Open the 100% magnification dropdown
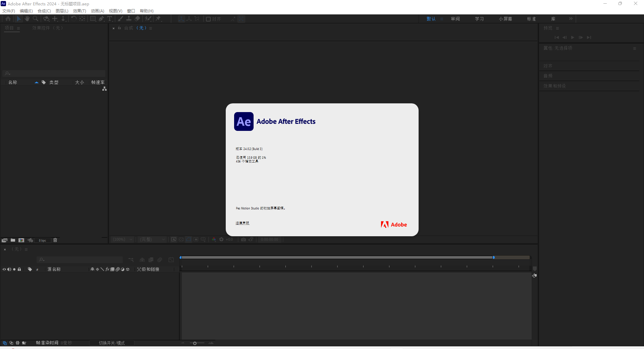This screenshot has height=349, width=644. point(123,240)
